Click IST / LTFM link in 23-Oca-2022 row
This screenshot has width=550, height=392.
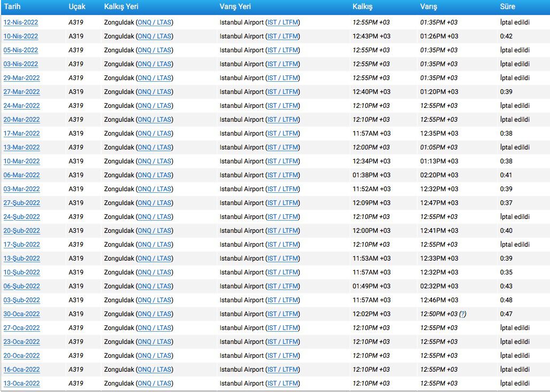click(x=282, y=342)
